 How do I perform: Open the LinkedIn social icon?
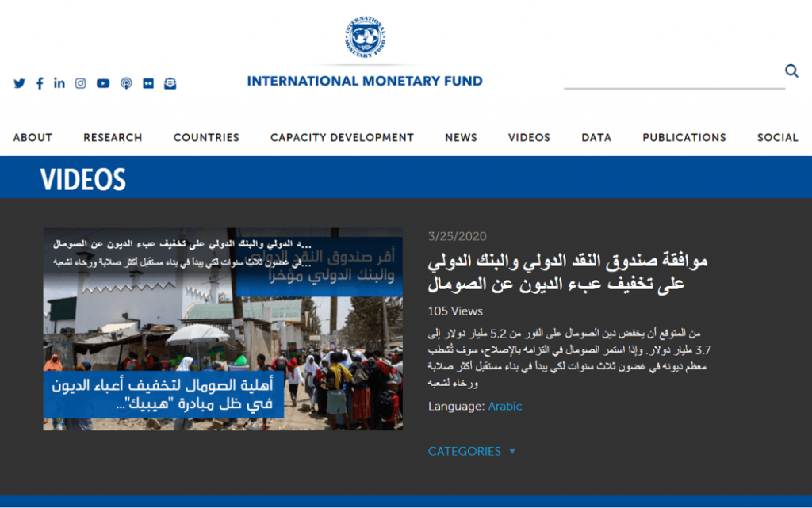59,83
